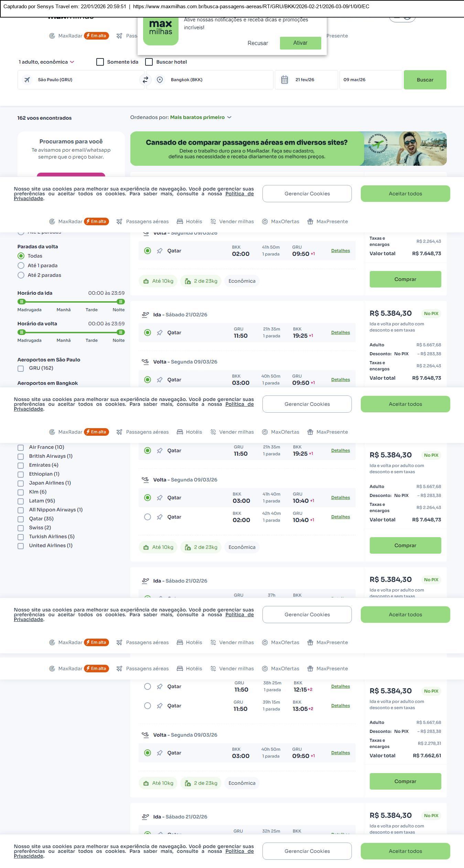Click the calendar icon in departure date field
464x868 pixels.
284,80
